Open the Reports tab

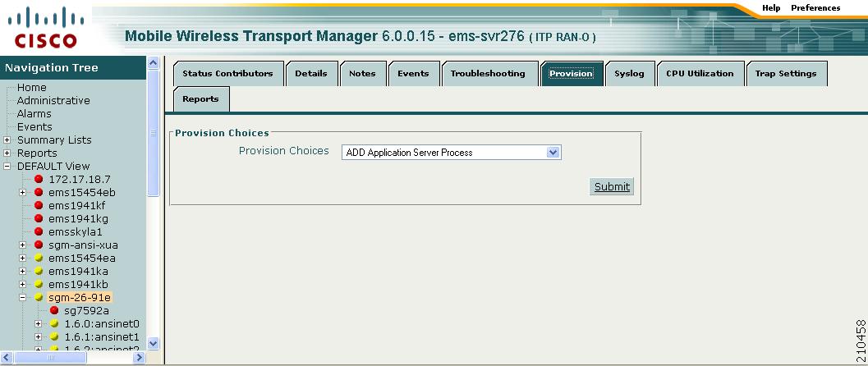200,99
